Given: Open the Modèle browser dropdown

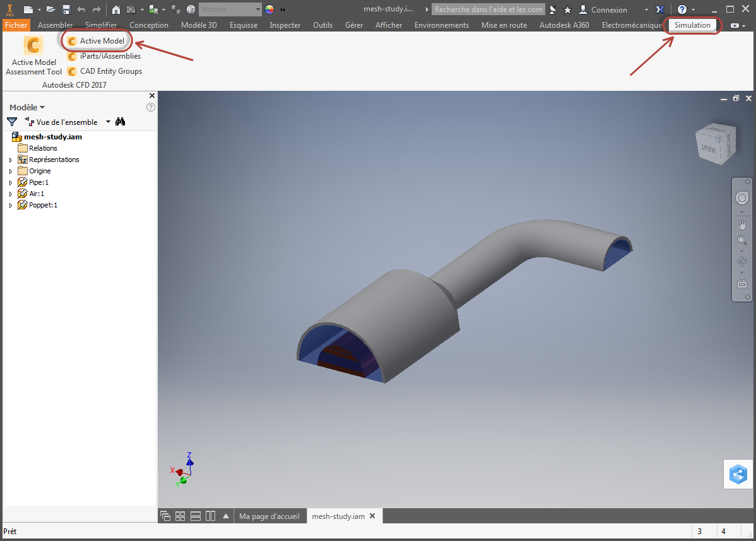Looking at the screenshot, I should pos(27,107).
